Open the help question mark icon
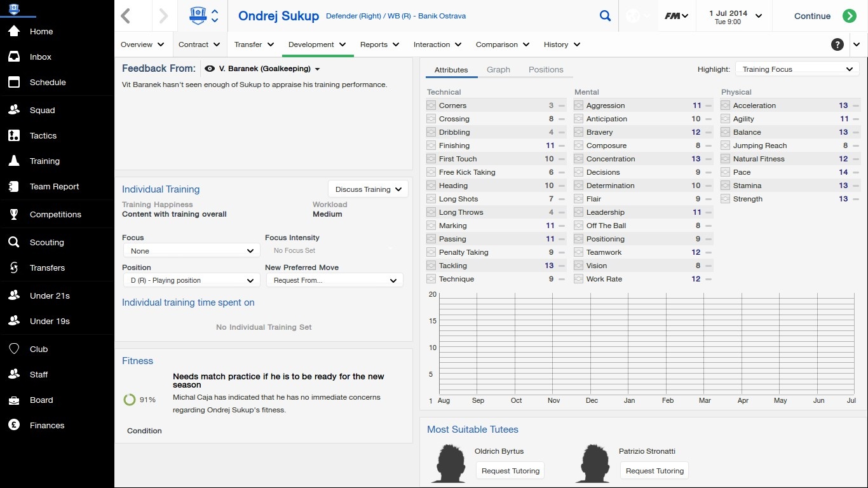This screenshot has width=868, height=488. click(837, 44)
